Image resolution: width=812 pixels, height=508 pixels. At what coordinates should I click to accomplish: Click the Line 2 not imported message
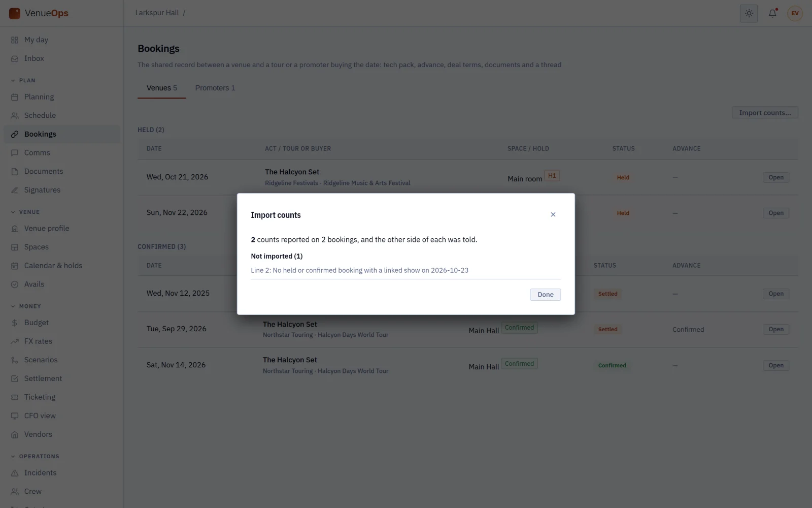click(360, 270)
